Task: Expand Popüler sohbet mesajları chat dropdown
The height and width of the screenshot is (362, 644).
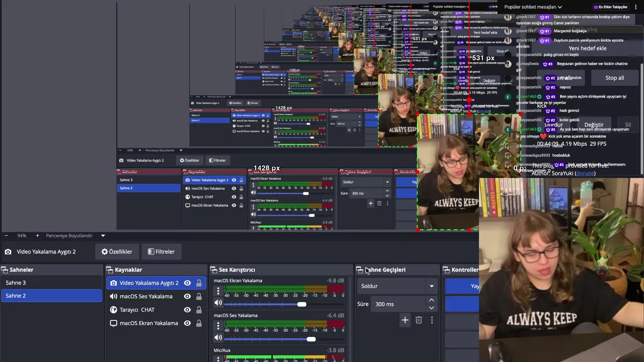Action: pyautogui.click(x=533, y=7)
